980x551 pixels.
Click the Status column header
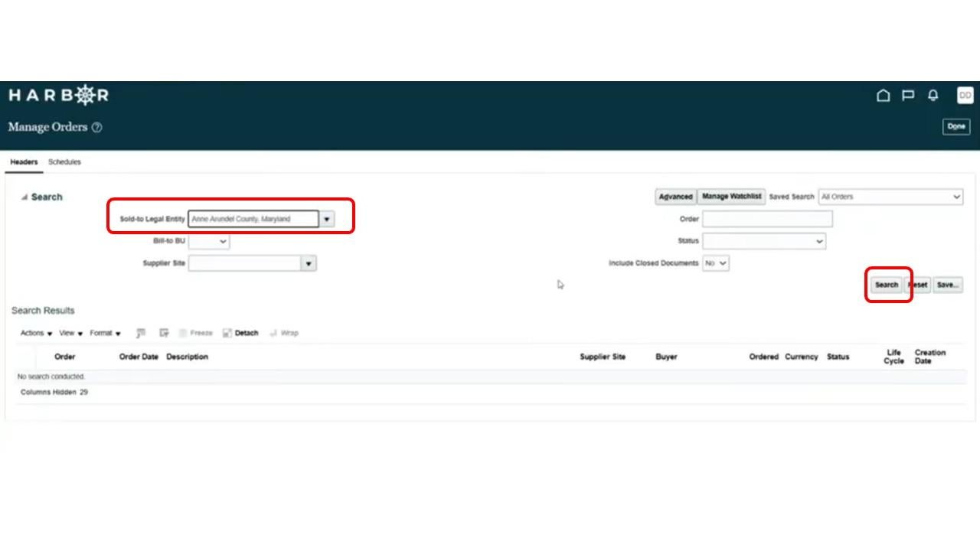pyautogui.click(x=838, y=357)
